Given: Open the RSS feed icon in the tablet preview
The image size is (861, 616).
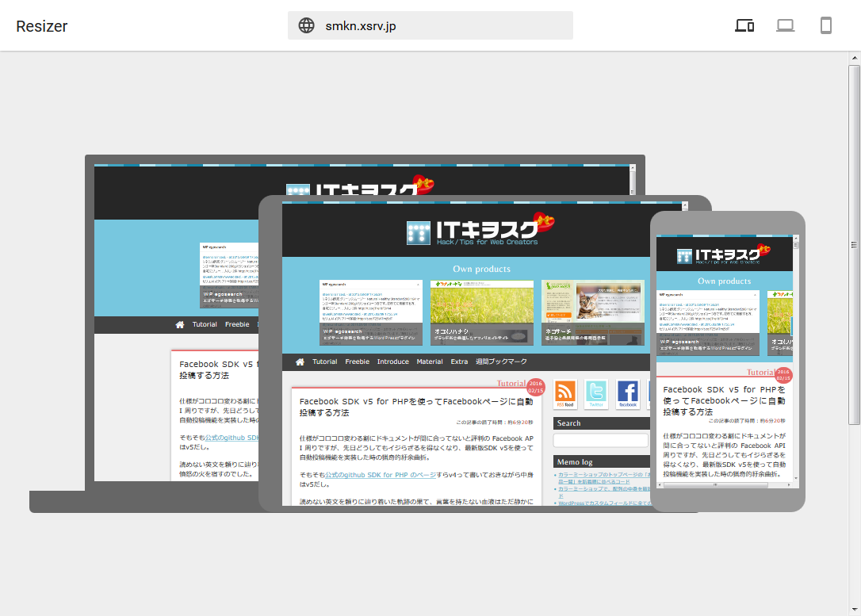Looking at the screenshot, I should click(x=565, y=393).
